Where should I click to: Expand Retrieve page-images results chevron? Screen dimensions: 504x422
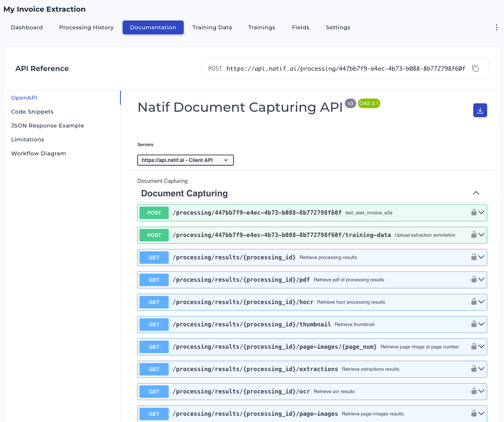[481, 413]
